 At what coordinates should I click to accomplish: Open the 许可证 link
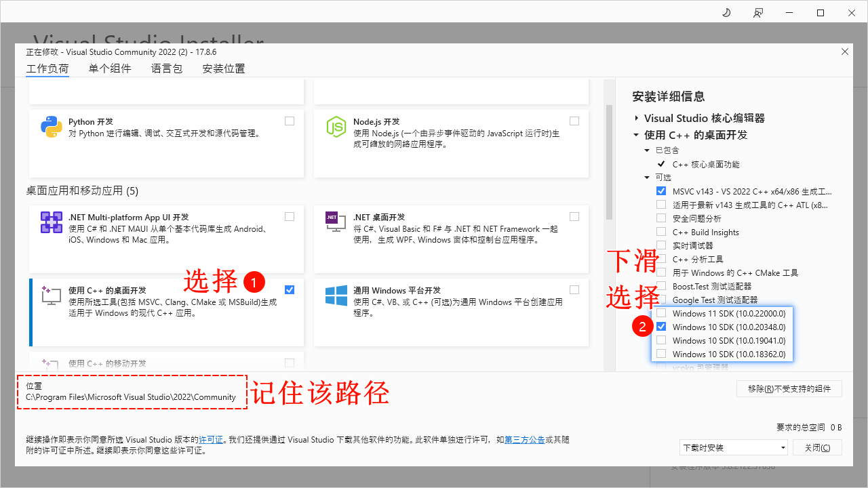[211, 439]
